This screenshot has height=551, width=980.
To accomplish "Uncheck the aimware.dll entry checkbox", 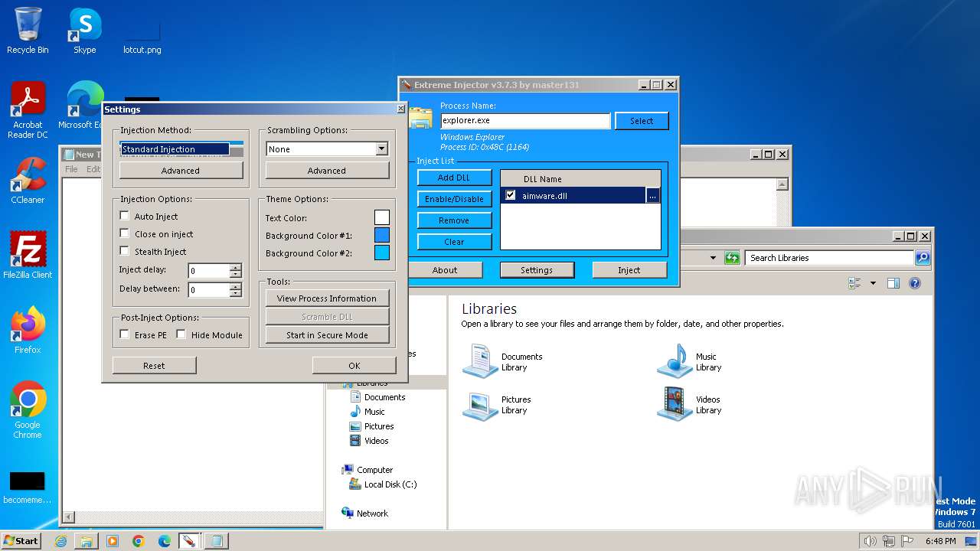I will pyautogui.click(x=511, y=196).
